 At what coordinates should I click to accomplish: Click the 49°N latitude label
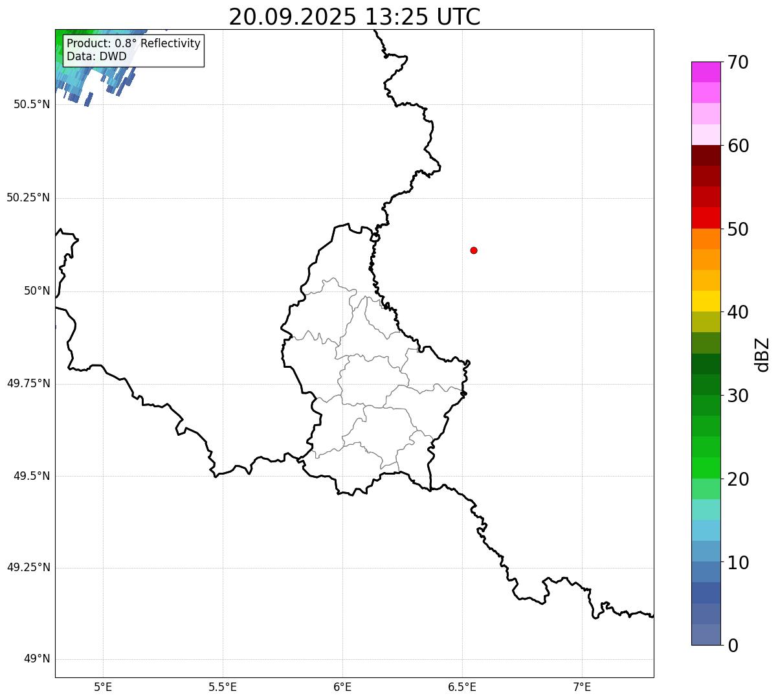pyautogui.click(x=37, y=659)
